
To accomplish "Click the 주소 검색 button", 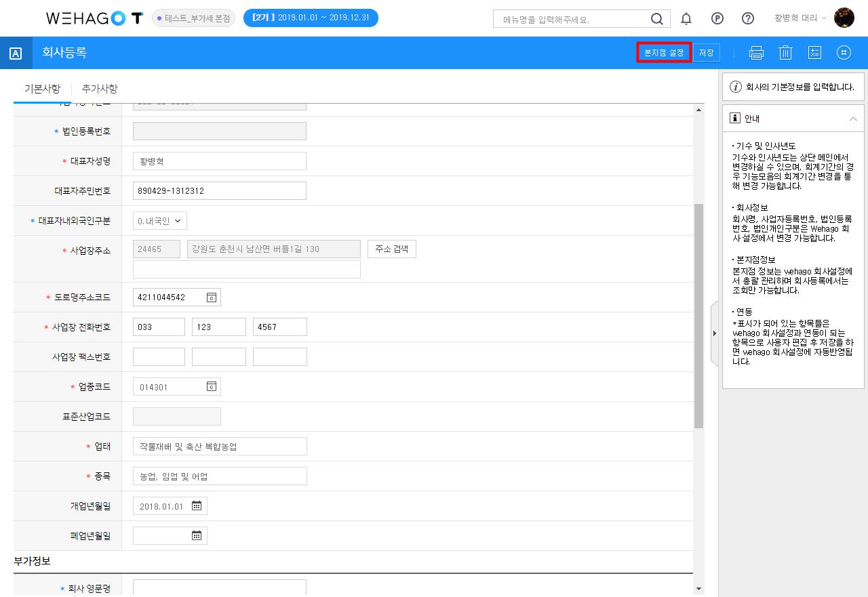I will tap(392, 249).
